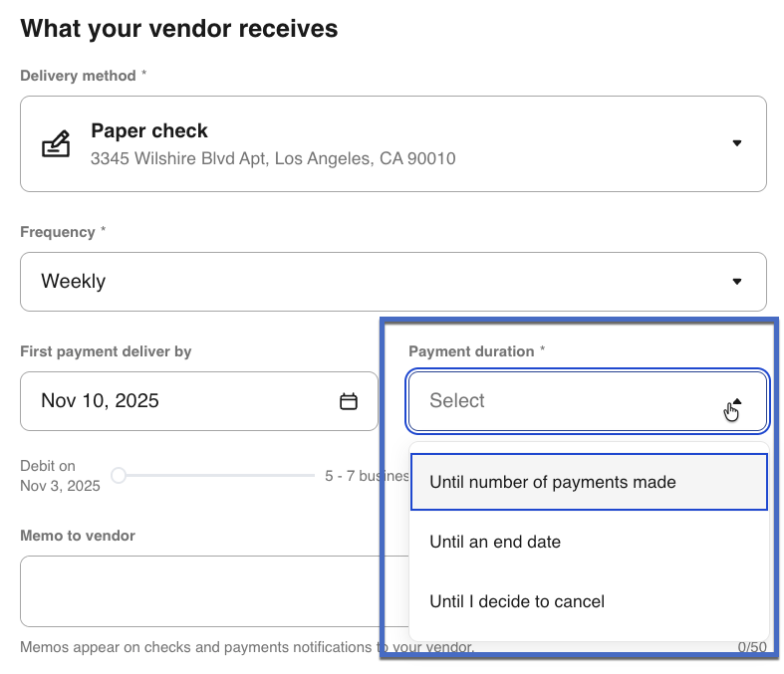The height and width of the screenshot is (674, 784).
Task: Click inside the Memo to vendor field
Action: 199,591
